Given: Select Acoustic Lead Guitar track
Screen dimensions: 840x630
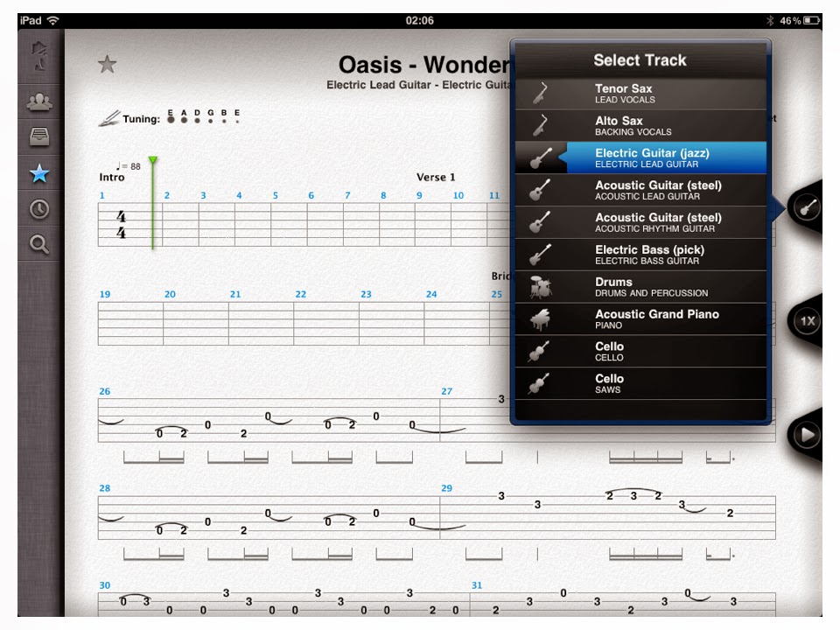Looking at the screenshot, I should click(x=640, y=190).
